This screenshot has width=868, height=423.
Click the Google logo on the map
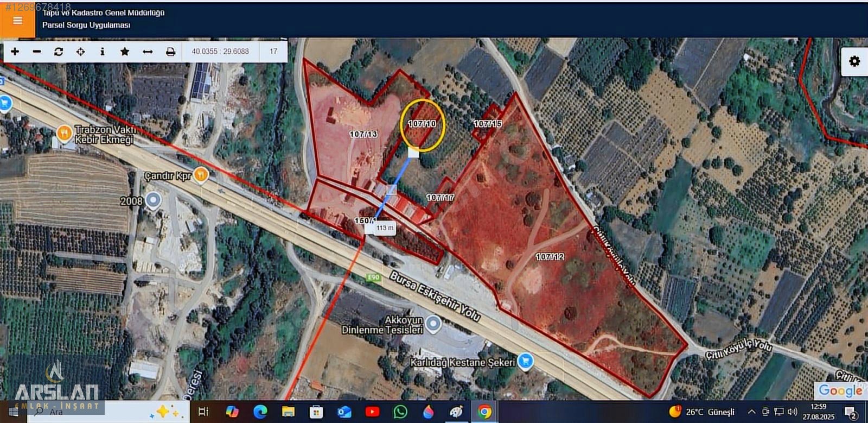840,390
